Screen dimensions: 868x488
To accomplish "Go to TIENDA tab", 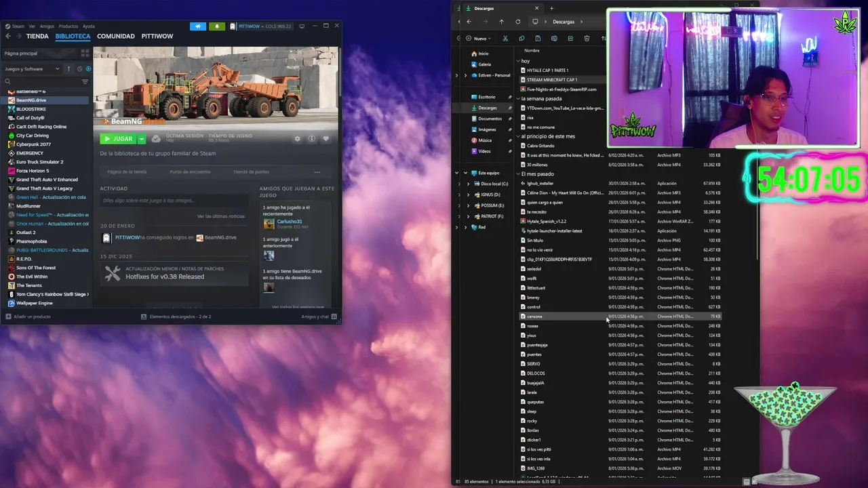I will click(37, 36).
